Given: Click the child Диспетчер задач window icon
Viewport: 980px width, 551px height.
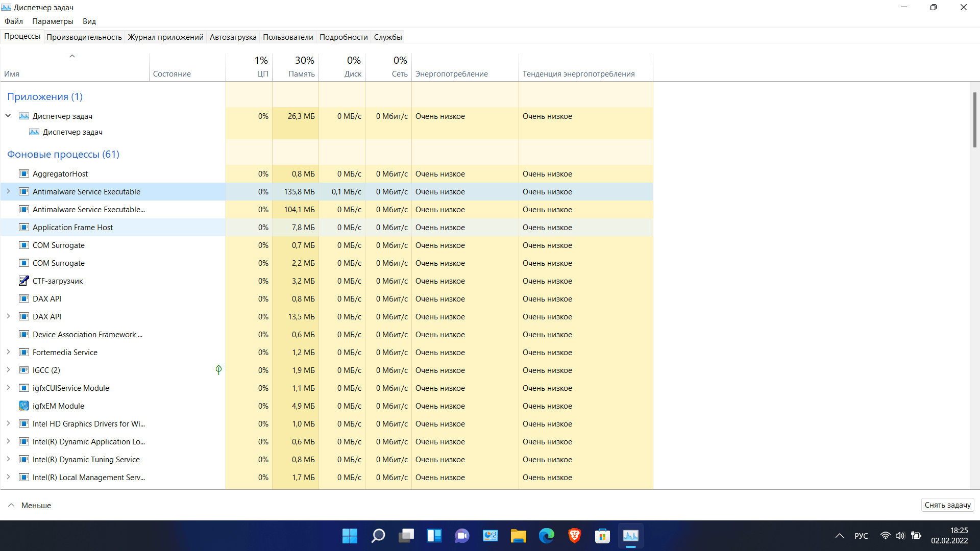Looking at the screenshot, I should (x=34, y=132).
